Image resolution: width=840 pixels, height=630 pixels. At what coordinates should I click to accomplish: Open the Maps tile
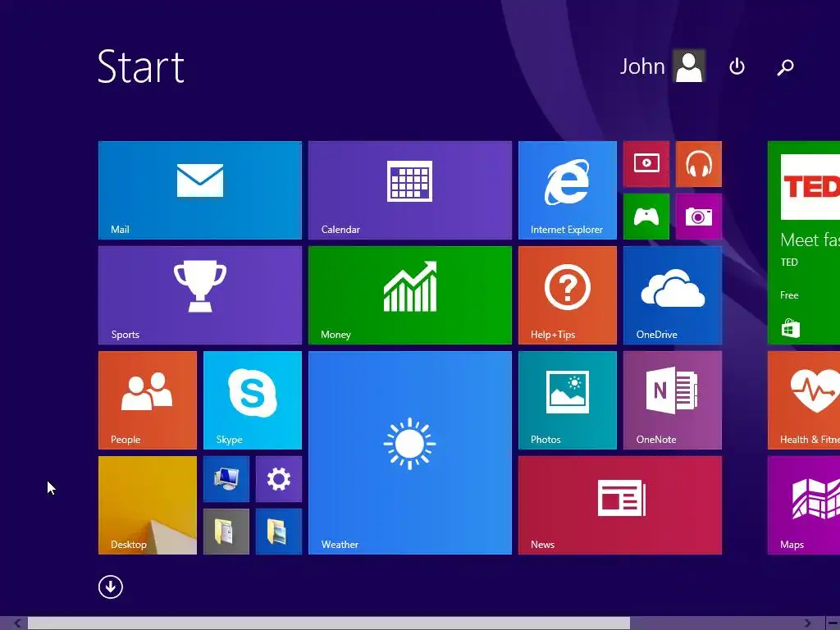(804, 505)
